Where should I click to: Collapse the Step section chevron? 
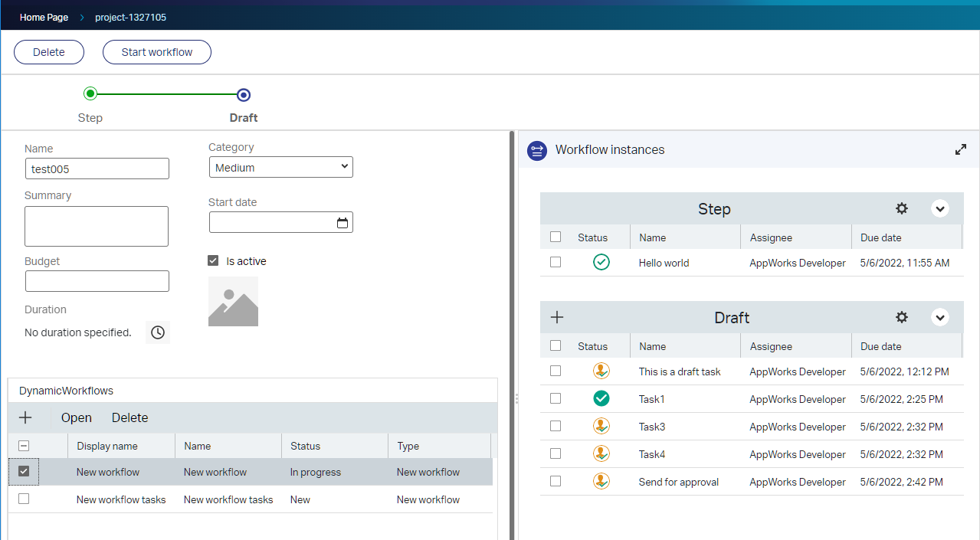tap(939, 208)
